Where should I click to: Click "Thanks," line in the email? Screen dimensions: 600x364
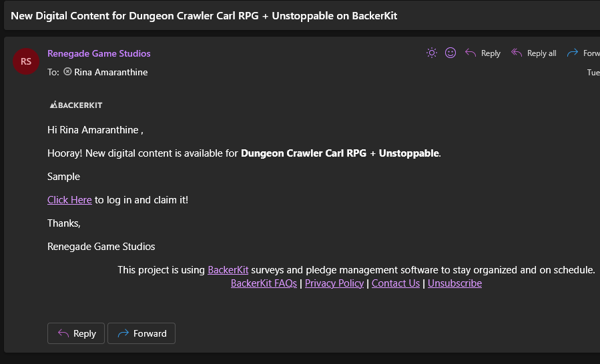click(x=64, y=223)
